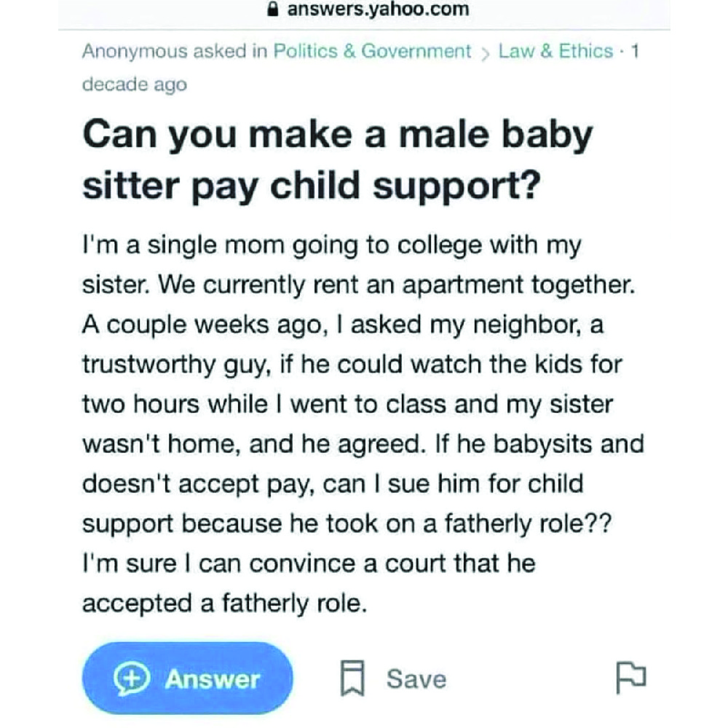Open the Politics & Government category
Image resolution: width=728 pixels, height=728 pixels.
[372, 52]
